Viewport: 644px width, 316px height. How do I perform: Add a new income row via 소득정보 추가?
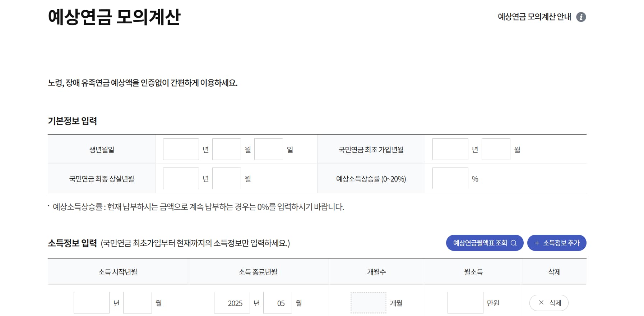coord(556,243)
